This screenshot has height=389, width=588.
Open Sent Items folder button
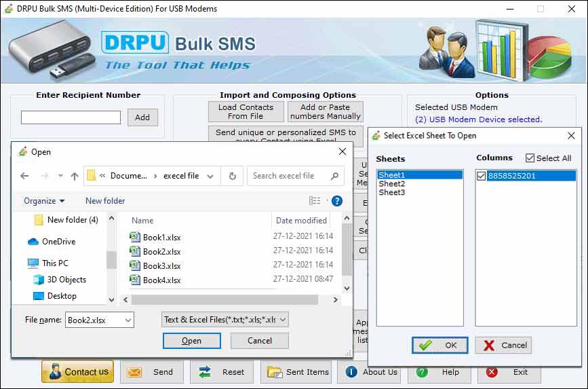coord(296,372)
